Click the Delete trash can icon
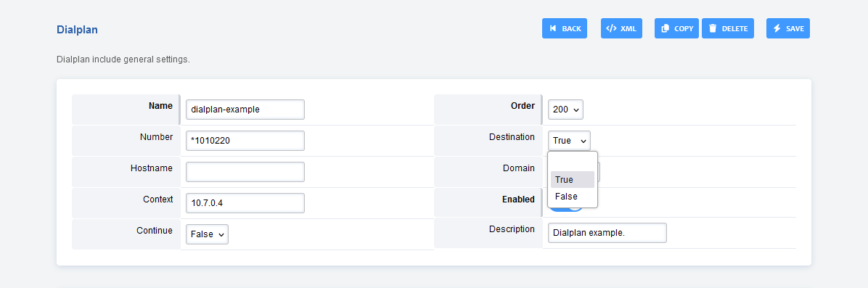This screenshot has width=868, height=288. click(713, 28)
